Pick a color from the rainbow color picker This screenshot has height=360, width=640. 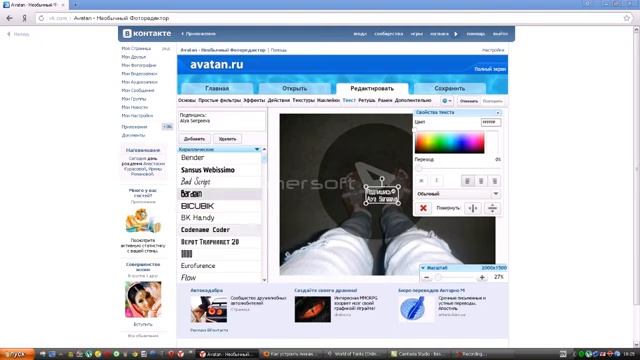[449, 142]
